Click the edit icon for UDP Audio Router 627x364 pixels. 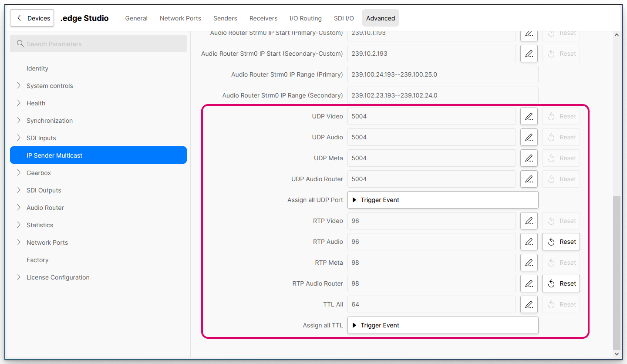pos(529,179)
